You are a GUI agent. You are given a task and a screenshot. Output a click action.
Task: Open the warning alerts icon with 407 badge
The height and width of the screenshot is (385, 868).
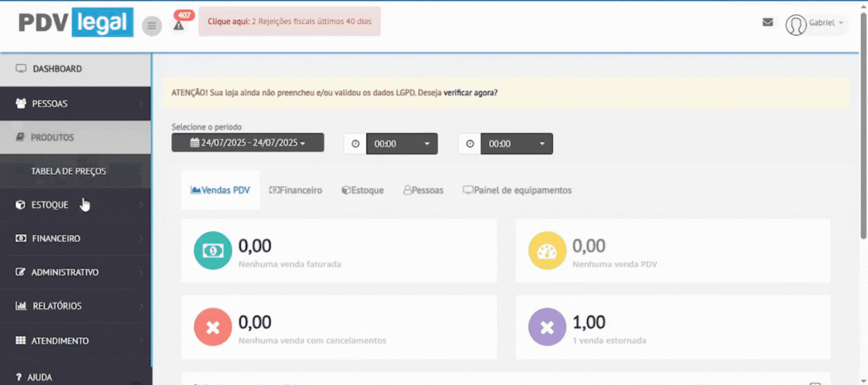(179, 25)
